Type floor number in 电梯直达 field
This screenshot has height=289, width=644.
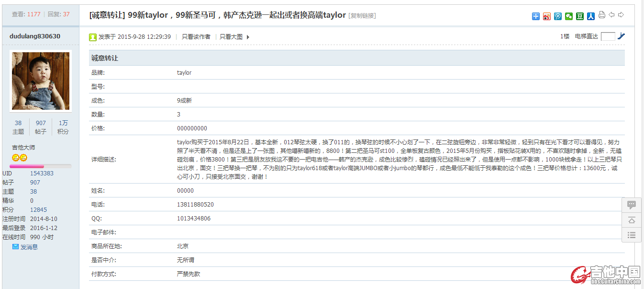[608, 36]
